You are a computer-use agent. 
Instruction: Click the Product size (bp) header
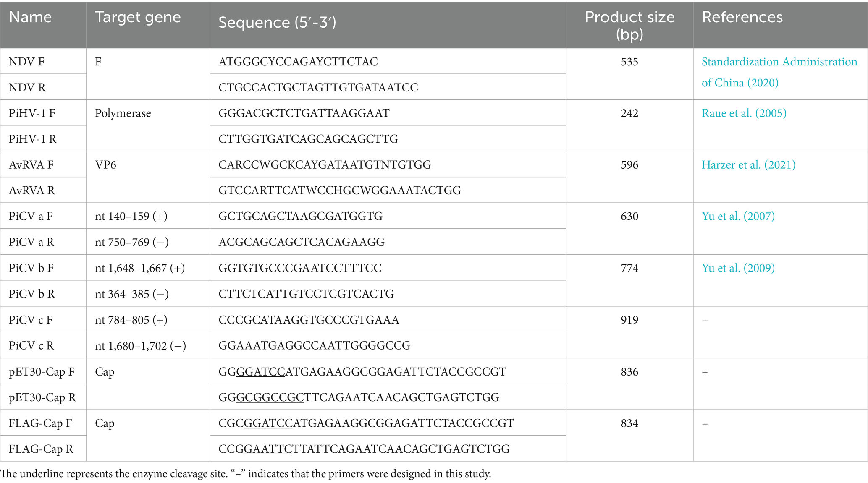(x=629, y=25)
